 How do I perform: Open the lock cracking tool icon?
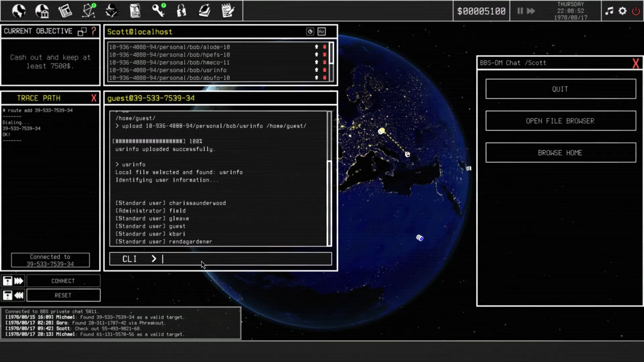pos(181,11)
